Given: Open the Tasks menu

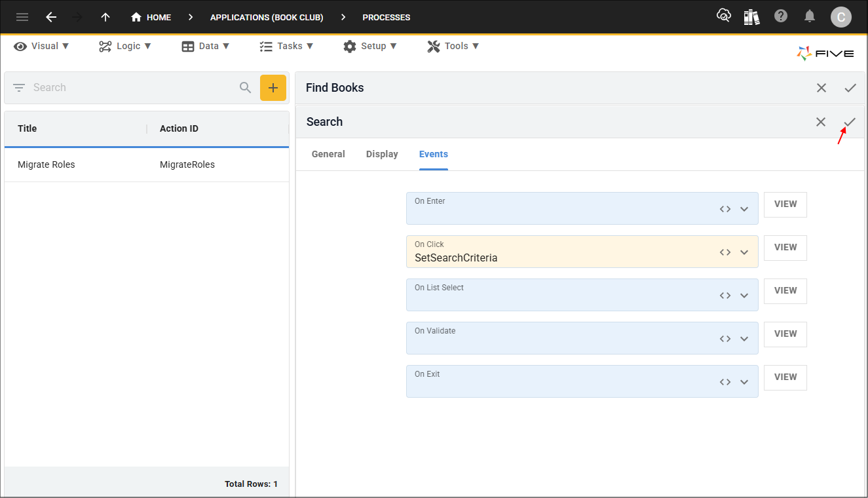Looking at the screenshot, I should click(x=286, y=46).
